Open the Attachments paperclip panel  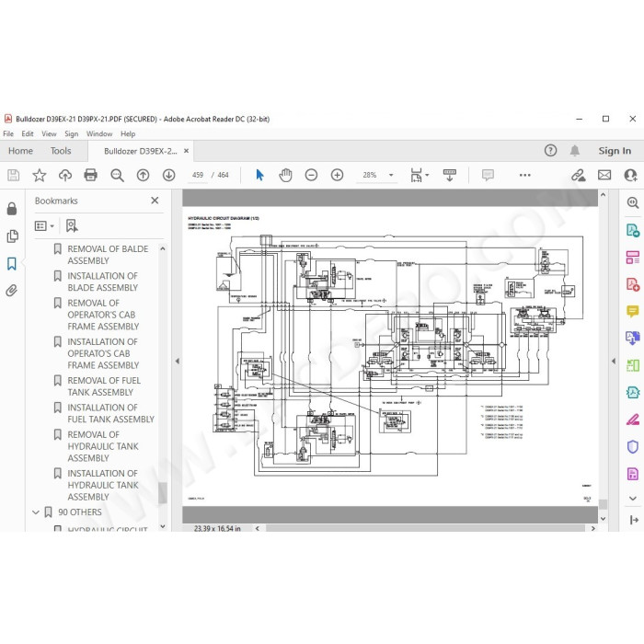[12, 291]
